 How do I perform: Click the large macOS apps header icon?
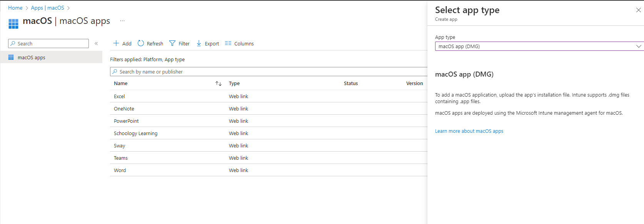[13, 24]
